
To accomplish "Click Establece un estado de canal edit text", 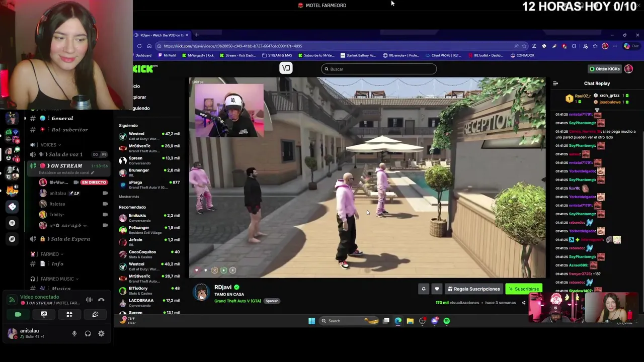I will tap(66, 172).
